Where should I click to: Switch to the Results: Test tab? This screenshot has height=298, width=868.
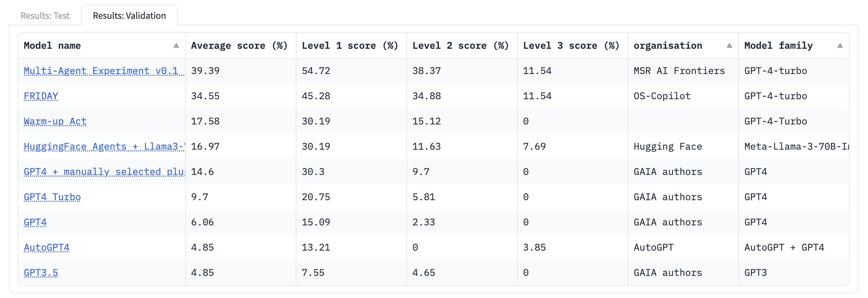pos(45,15)
